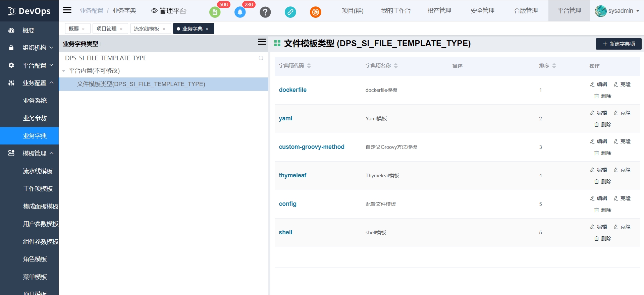The width and height of the screenshot is (644, 295).
Task: Open the 安全管理 top menu
Action: coord(482,11)
